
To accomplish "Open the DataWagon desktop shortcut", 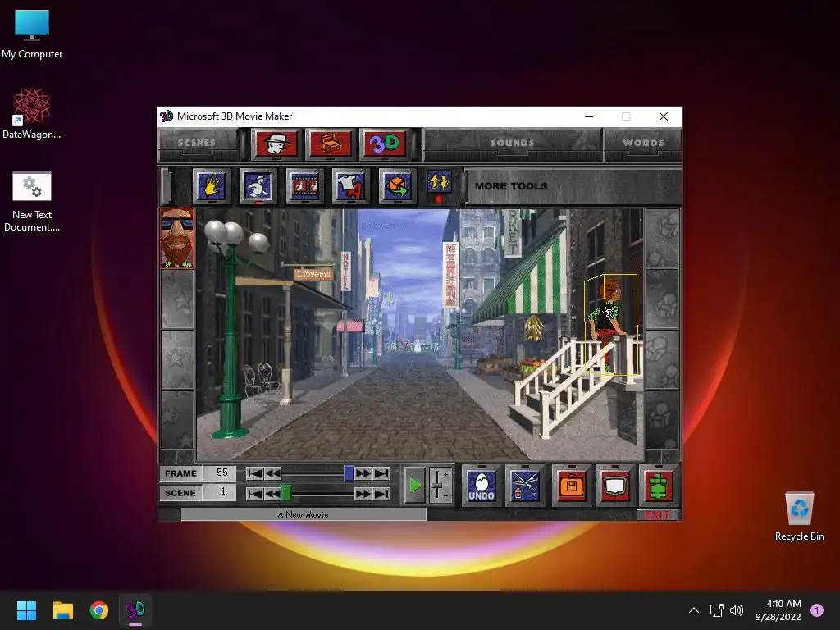I will (32, 114).
